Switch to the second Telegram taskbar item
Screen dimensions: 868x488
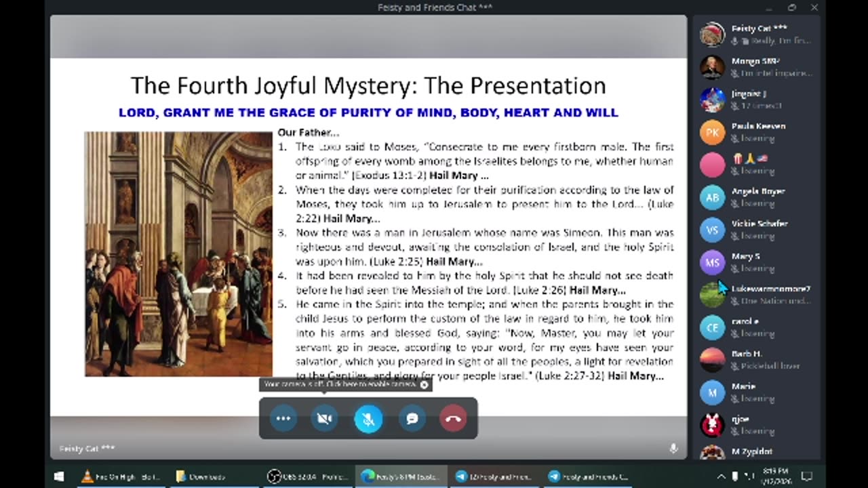587,476
